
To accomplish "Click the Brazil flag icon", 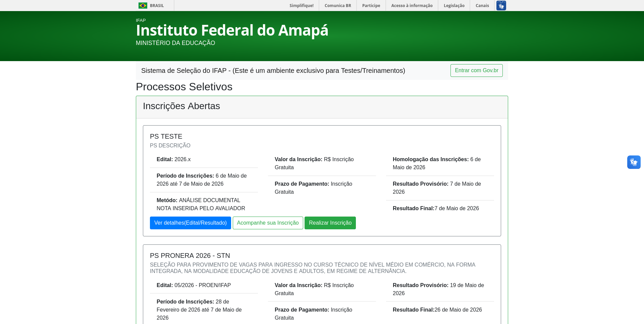I will tap(143, 6).
